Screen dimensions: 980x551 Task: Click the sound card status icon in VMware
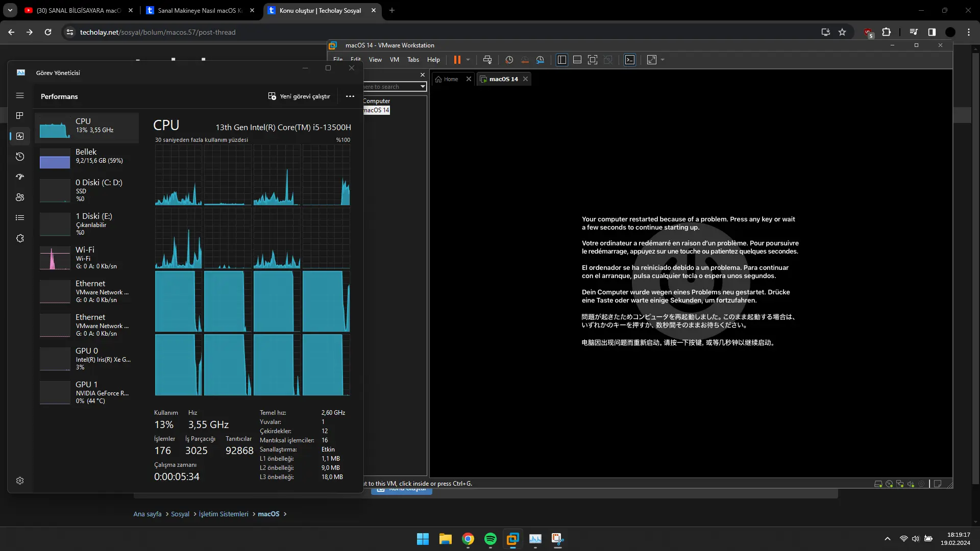[911, 484]
